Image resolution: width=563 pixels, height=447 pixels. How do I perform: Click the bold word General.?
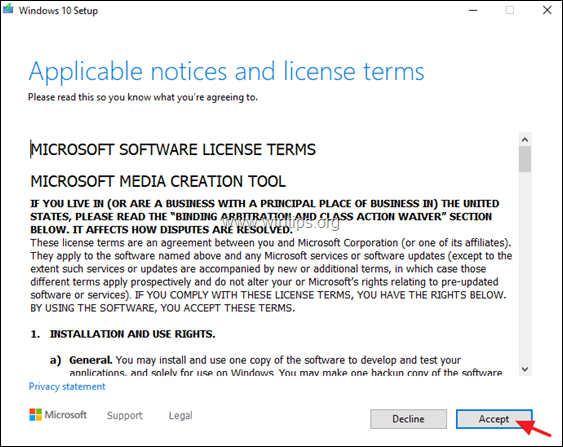point(90,360)
